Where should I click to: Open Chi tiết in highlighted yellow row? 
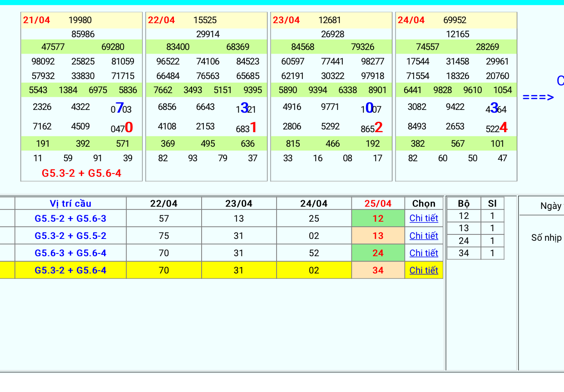(424, 270)
